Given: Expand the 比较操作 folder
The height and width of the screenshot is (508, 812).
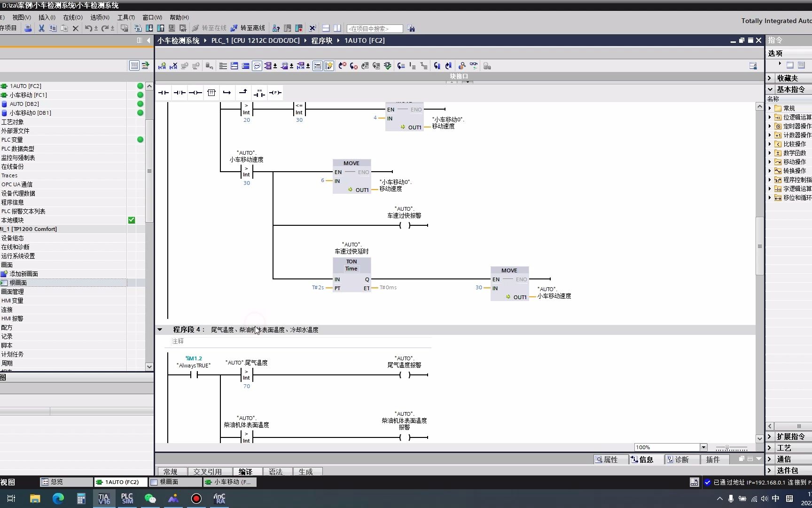Looking at the screenshot, I should [770, 144].
